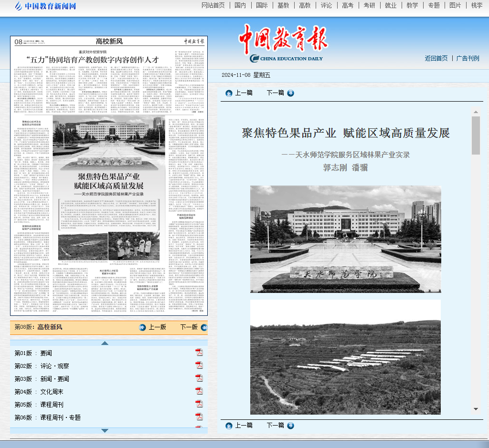Open the PDF icon for 第03版 新闻·要闻
Screen dimensions: 489x448
click(199, 378)
